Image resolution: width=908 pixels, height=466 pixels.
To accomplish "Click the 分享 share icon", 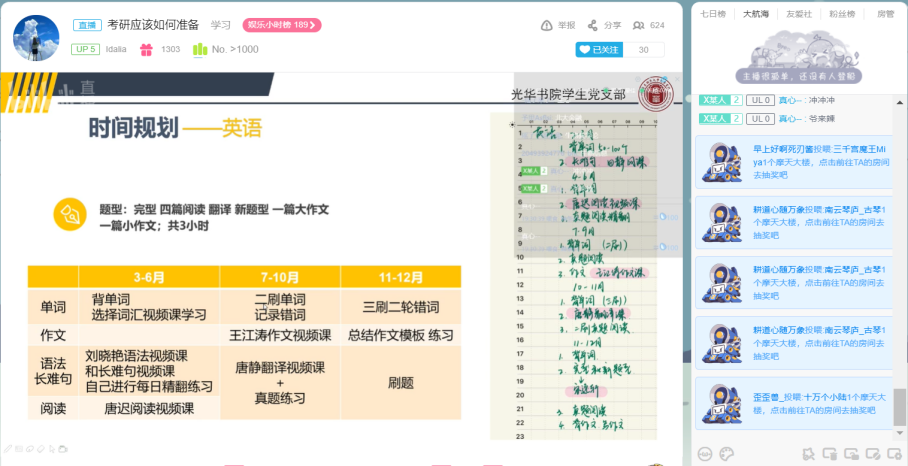I will pos(592,25).
